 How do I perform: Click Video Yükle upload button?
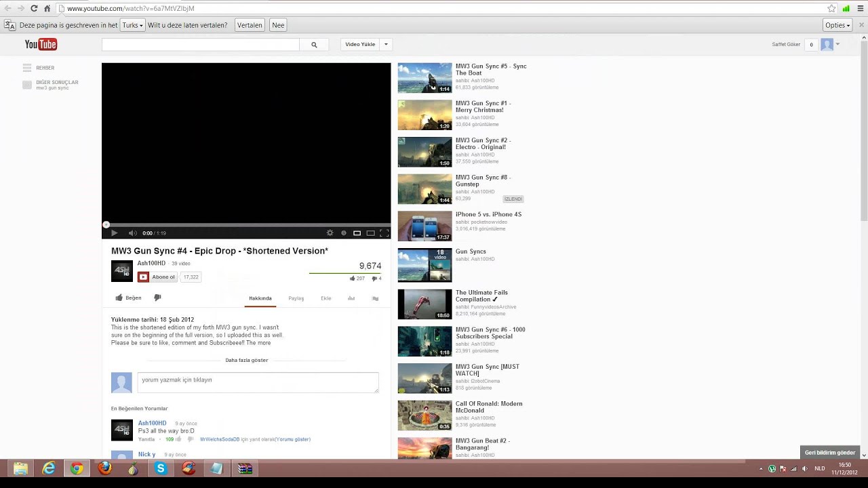click(x=360, y=45)
